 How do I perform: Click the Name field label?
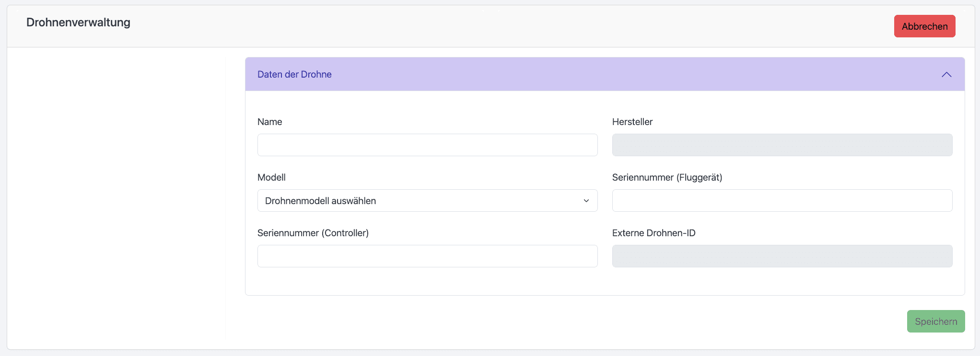click(269, 122)
